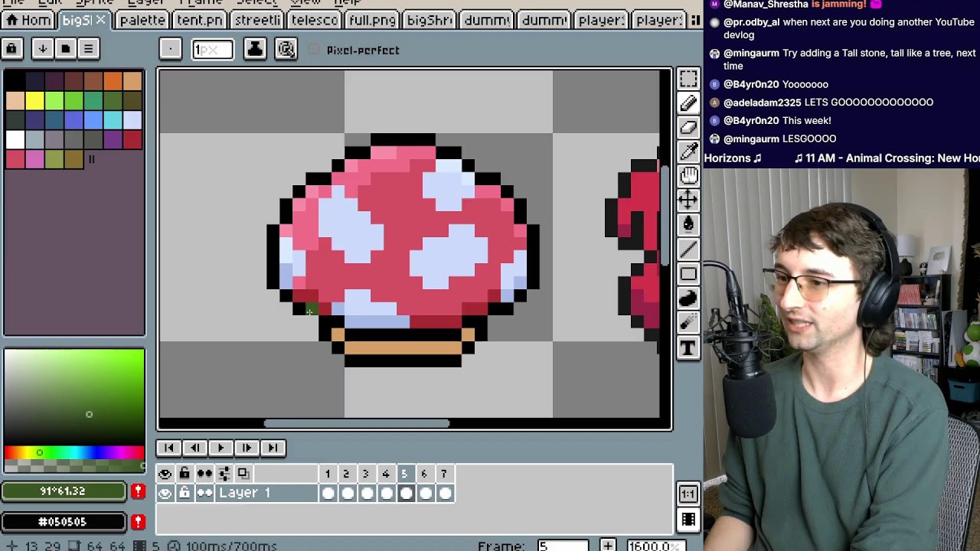This screenshot has width=980, height=551.
Task: Switch to the palette tab
Action: click(142, 20)
